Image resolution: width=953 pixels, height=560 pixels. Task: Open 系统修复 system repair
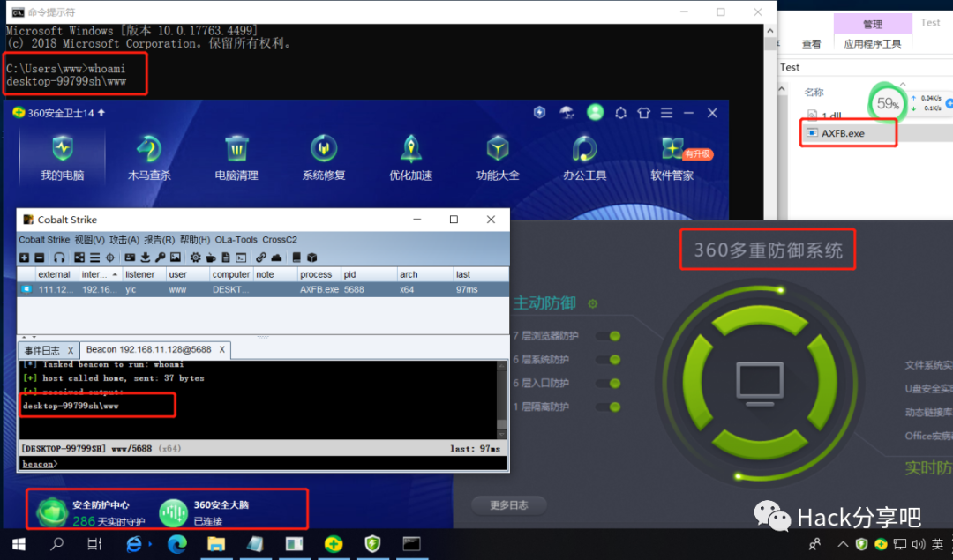click(323, 157)
